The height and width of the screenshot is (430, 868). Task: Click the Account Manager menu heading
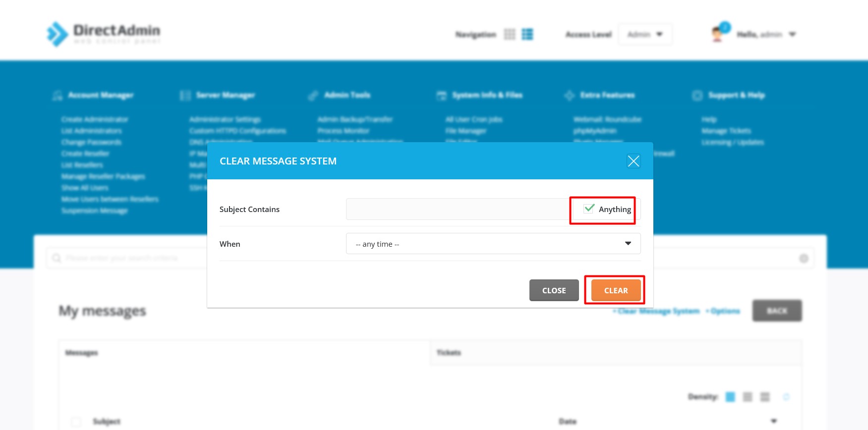(x=101, y=95)
